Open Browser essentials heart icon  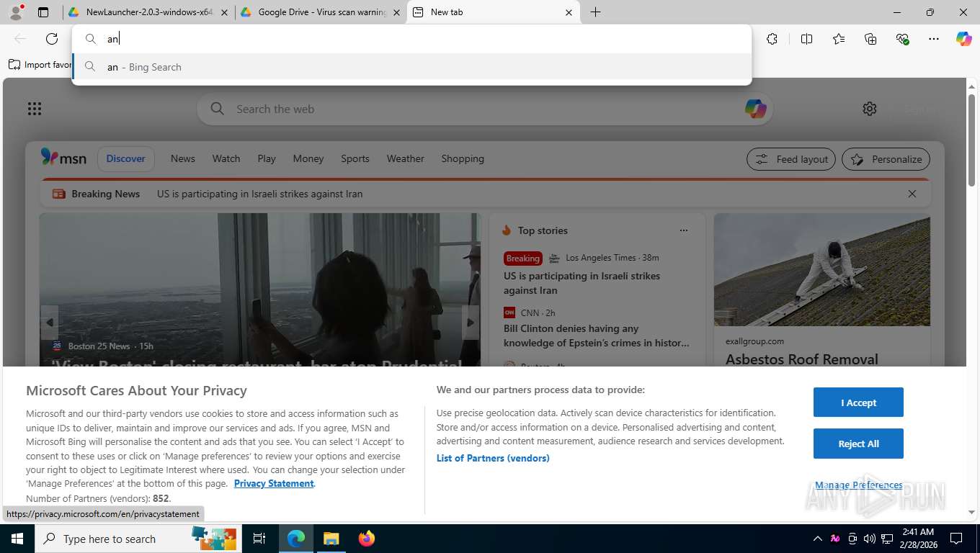point(902,39)
